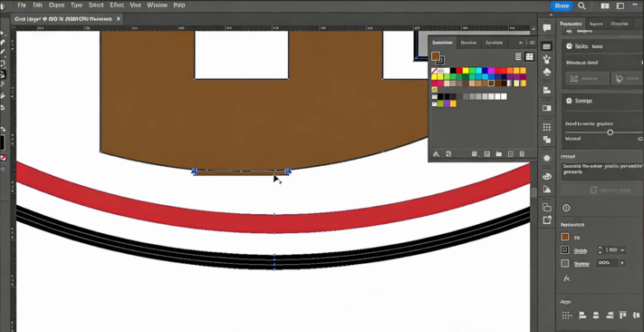The height and width of the screenshot is (332, 644).
Task: Click the solid circle dock icon
Action: (x=547, y=159)
